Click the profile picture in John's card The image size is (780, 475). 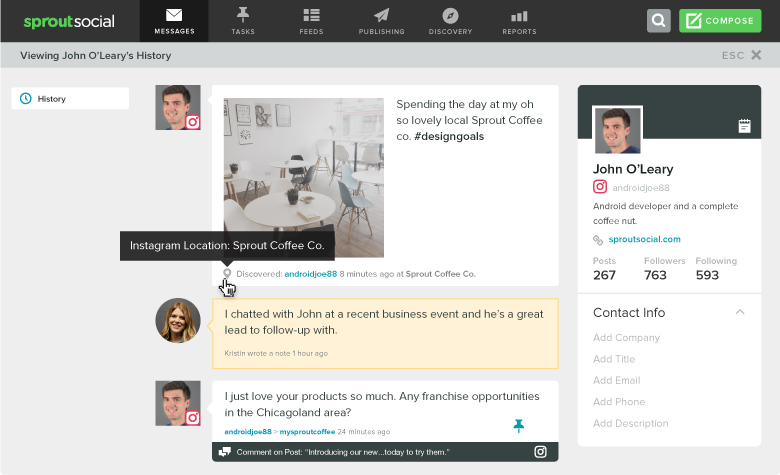[x=617, y=130]
